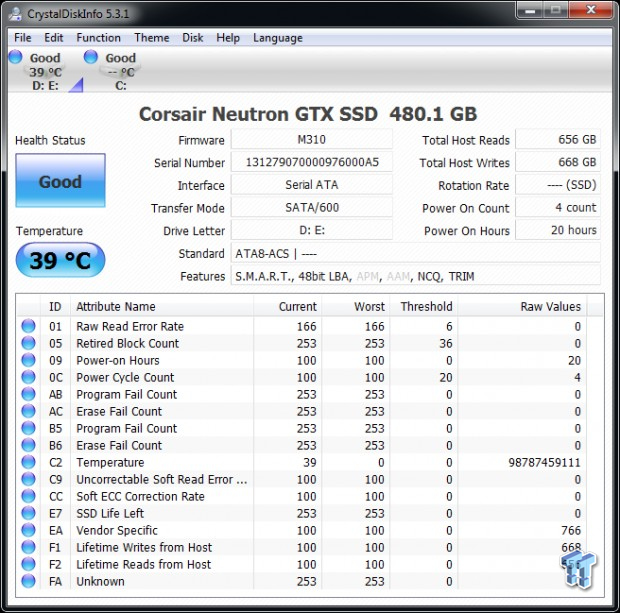The image size is (620, 613).
Task: Close the CrystalDiskInfo window
Action: [x=590, y=11]
